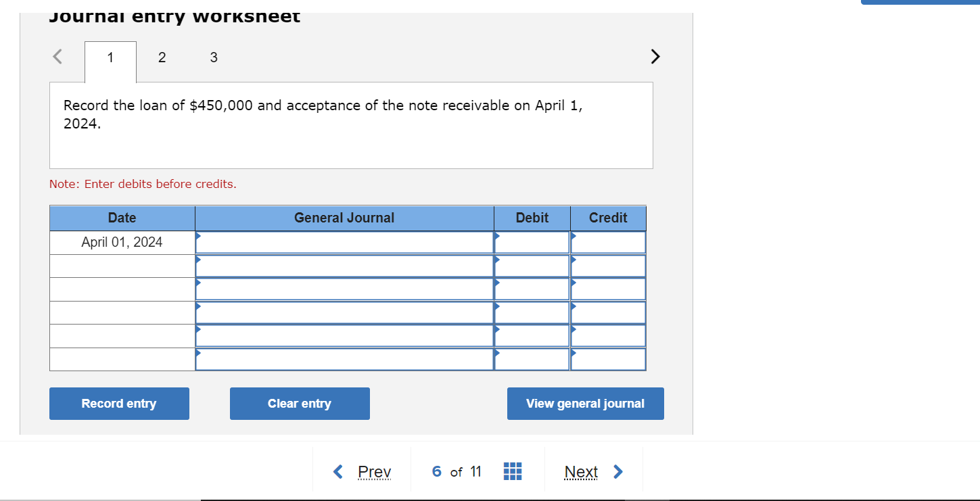
Task: Open third row General Journal account dropdown
Action: click(x=344, y=289)
